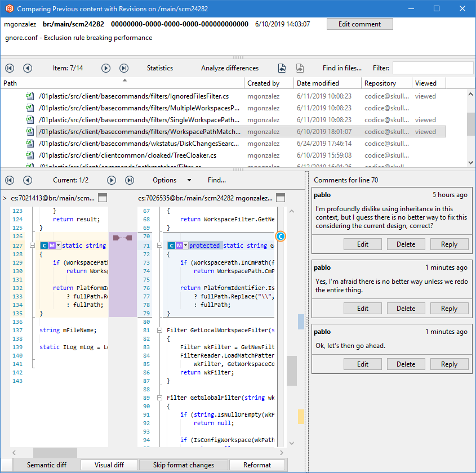Click the previous-difference arrow in the diff toolbar
Viewport: 476px width, 473px height.
tap(27, 180)
